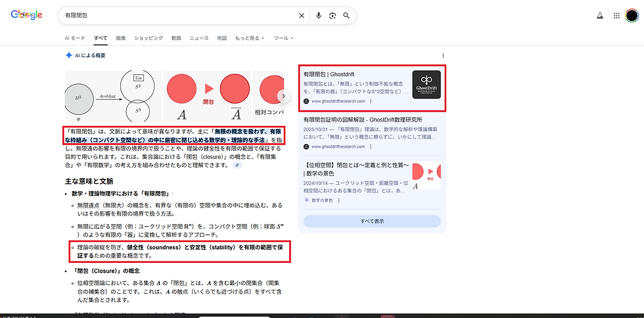Open Google Lens image search icon
This screenshot has height=318, width=644.
point(333,16)
